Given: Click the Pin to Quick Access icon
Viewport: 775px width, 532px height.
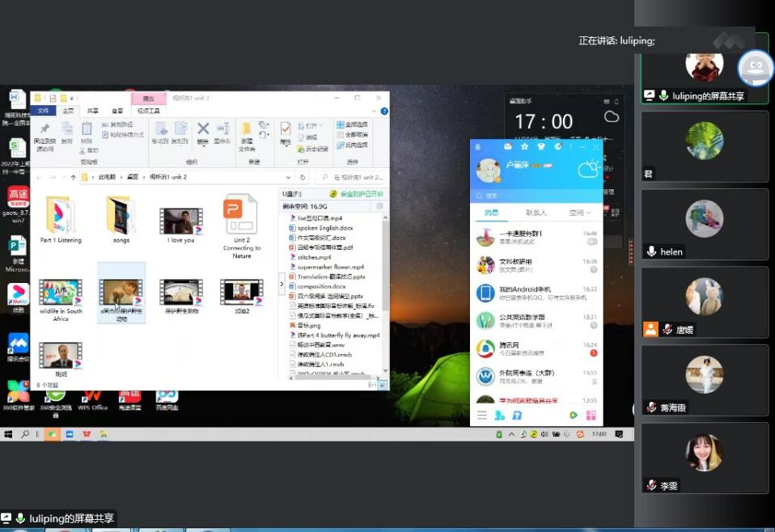Looking at the screenshot, I should point(44,130).
